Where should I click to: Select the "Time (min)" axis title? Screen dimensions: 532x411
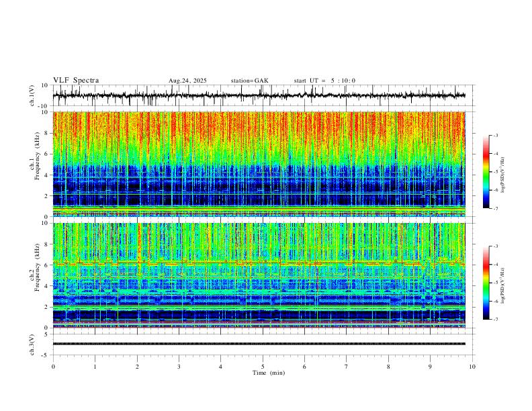[x=269, y=373]
